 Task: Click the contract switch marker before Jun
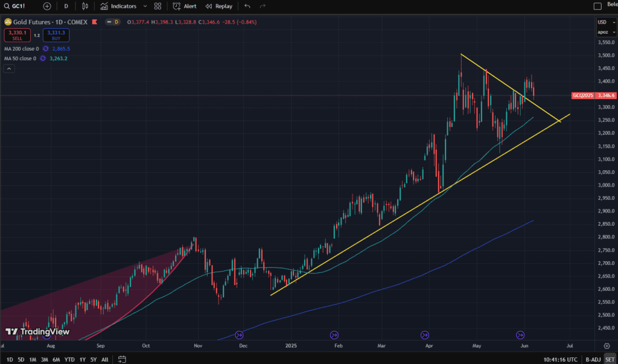520,335
